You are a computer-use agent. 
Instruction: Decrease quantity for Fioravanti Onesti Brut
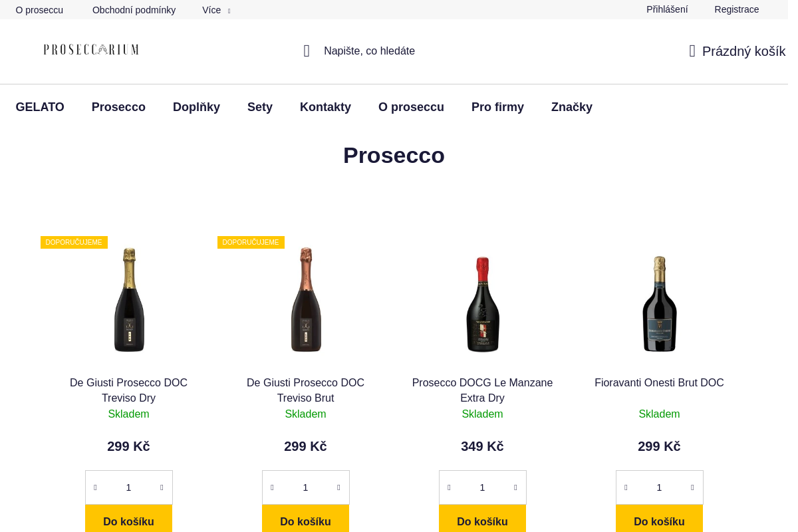click(x=626, y=487)
